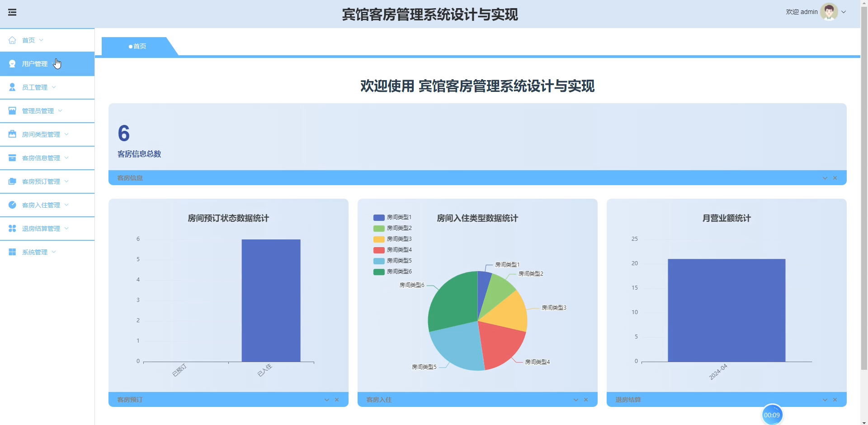Click the 房间类型管理 sidebar icon
Screen dimensions: 868x425
(x=12, y=134)
